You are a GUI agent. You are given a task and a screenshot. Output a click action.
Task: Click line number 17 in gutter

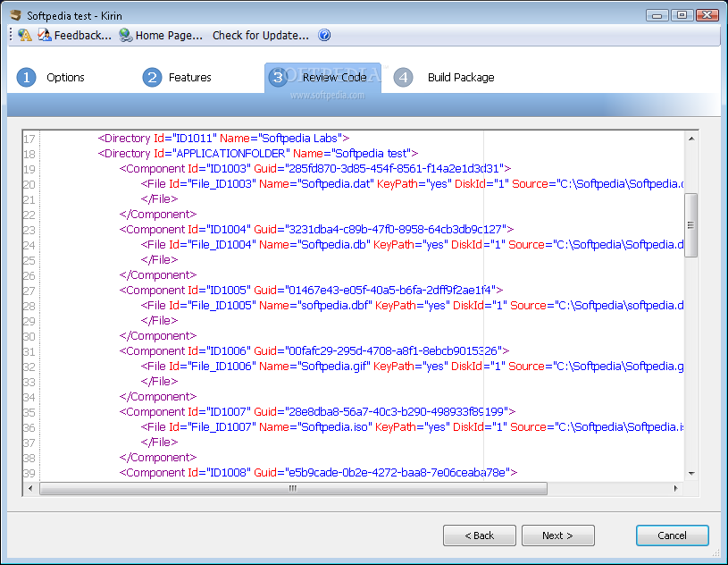[x=29, y=139]
